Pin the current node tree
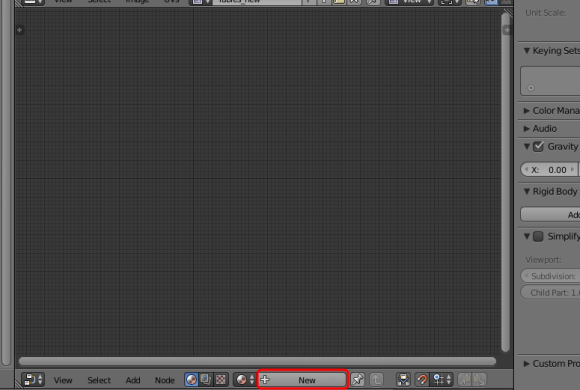Image resolution: width=580 pixels, height=390 pixels. coord(358,380)
